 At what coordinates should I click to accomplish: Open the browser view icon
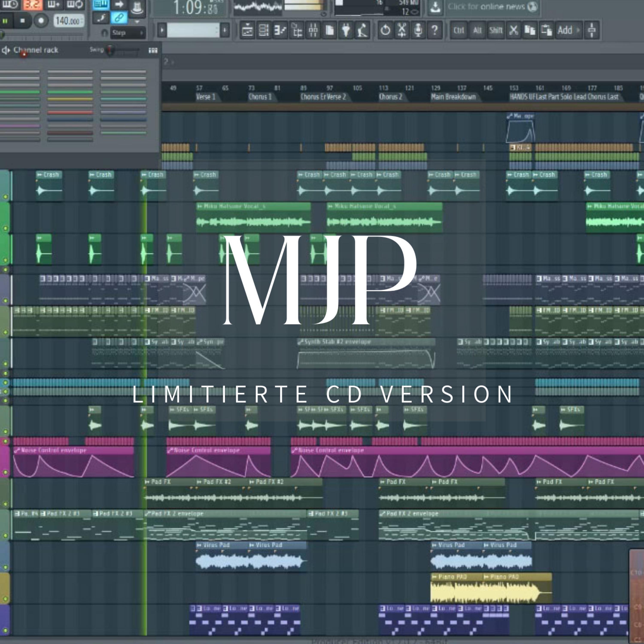[297, 30]
